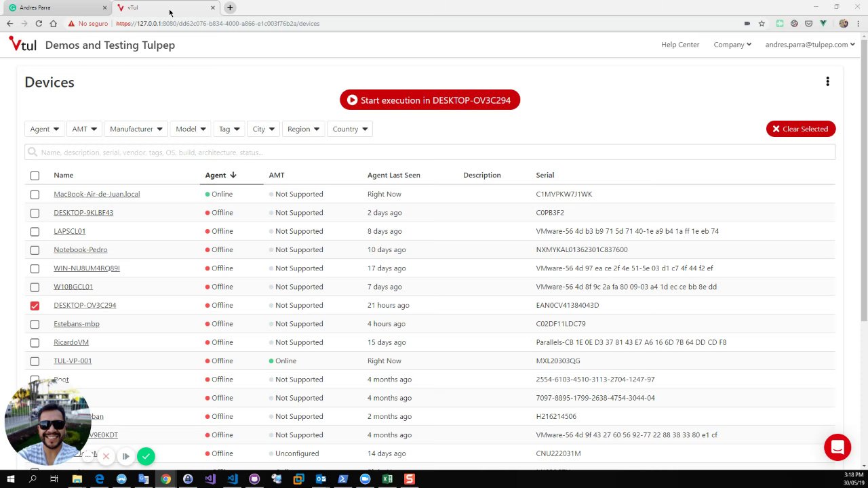Expand the City filter dropdown

coord(264,129)
